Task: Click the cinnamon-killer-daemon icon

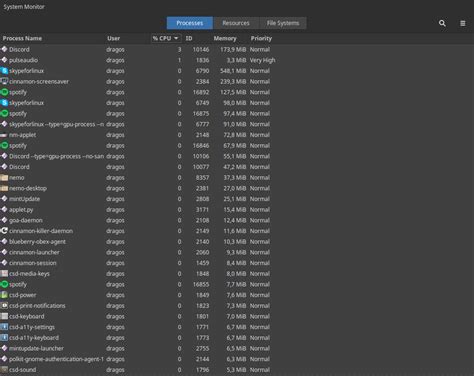Action: [4, 231]
